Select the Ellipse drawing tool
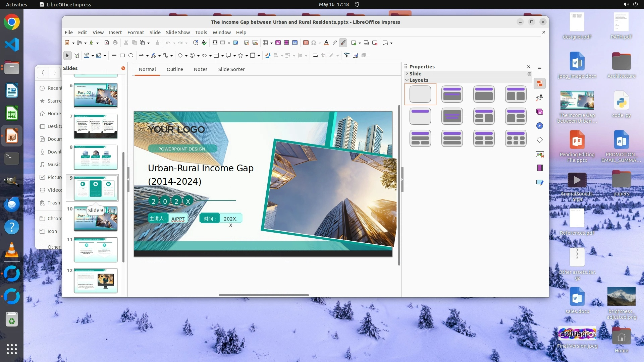Screen dimensions: 644x362 click(131, 56)
